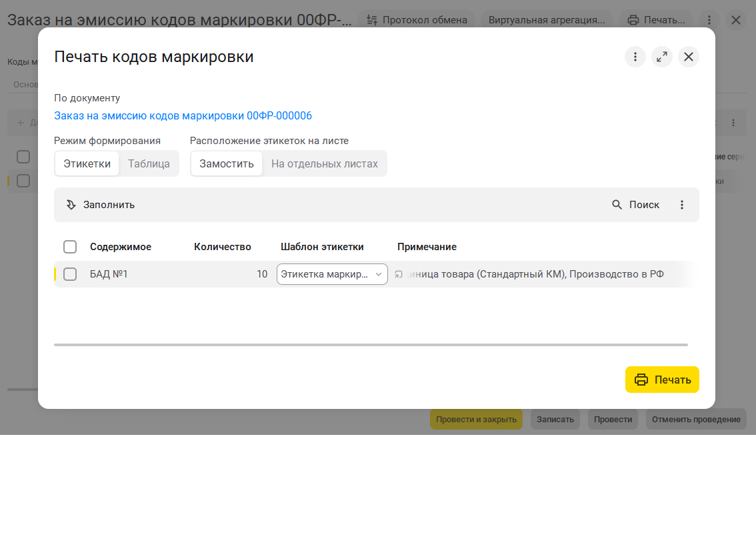Click the printer icon on Печать button
This screenshot has width=756, height=543.
point(641,380)
